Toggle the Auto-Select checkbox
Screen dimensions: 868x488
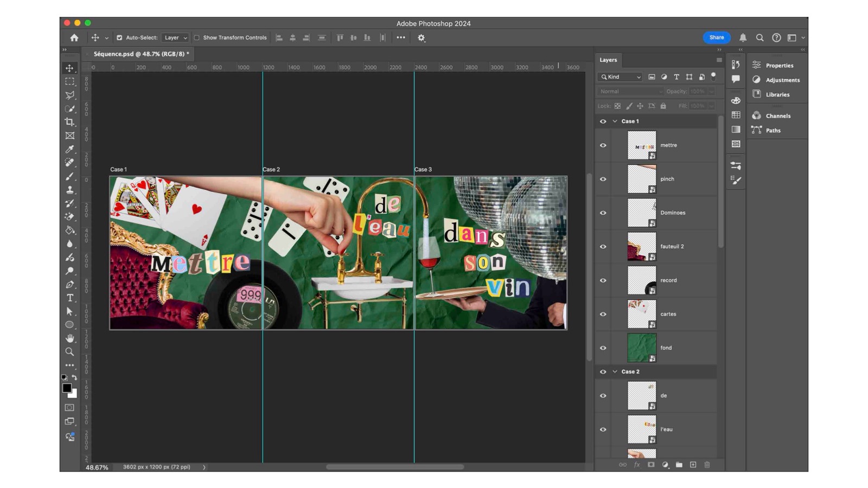coord(119,38)
